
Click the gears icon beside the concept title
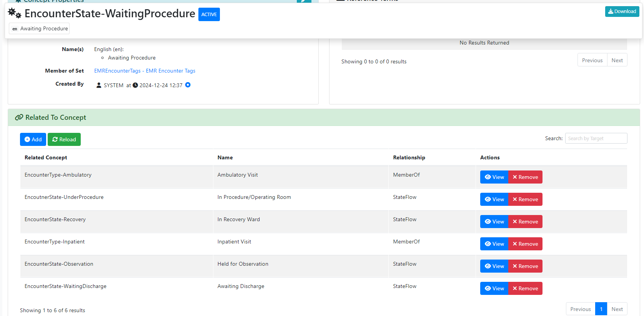click(x=15, y=13)
